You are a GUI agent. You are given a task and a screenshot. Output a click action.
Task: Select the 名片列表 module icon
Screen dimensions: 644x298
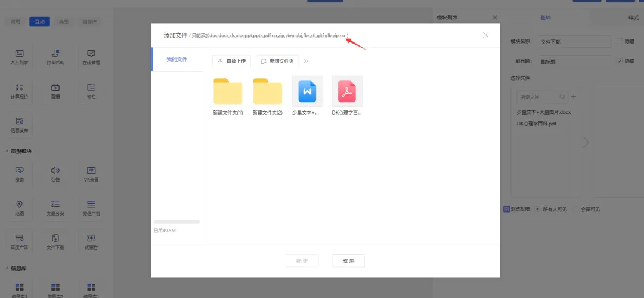[x=19, y=54]
